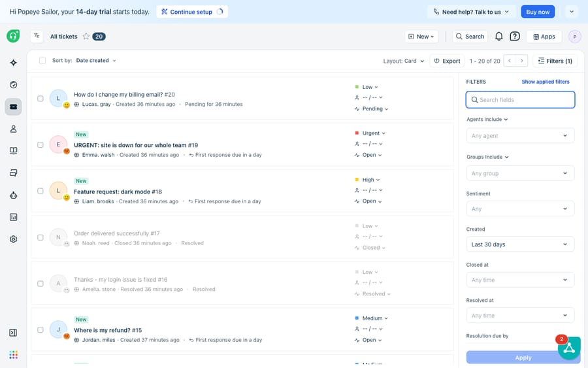The height and width of the screenshot is (368, 588).
Task: Go to next page of tickets
Action: coord(521,61)
